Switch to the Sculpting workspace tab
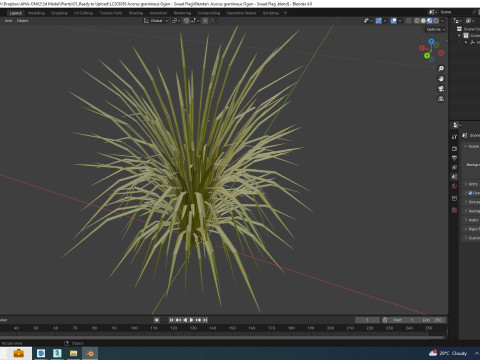The width and height of the screenshot is (480, 360). pyautogui.click(x=59, y=13)
